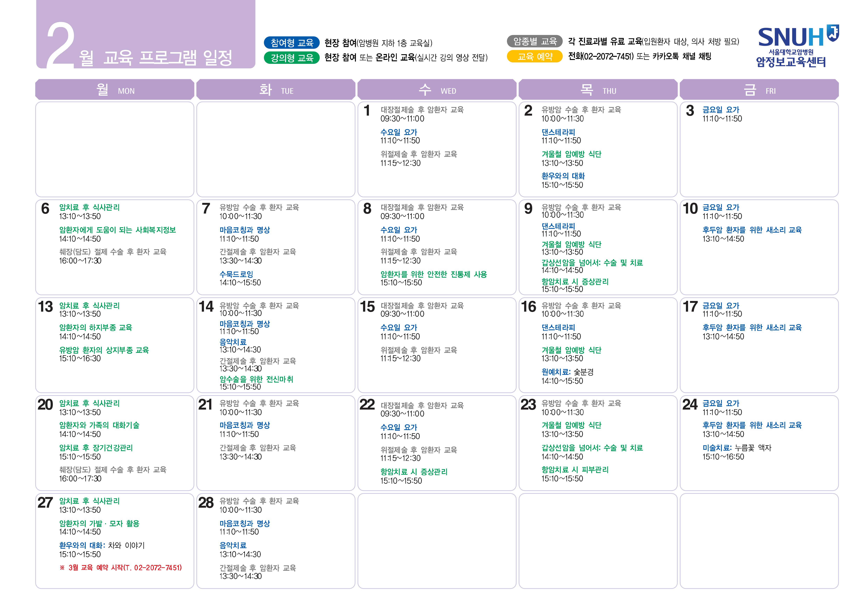Screen dimensions: 868x614
Task: Click the SNUH logo emblem
Action: pyautogui.click(x=833, y=33)
